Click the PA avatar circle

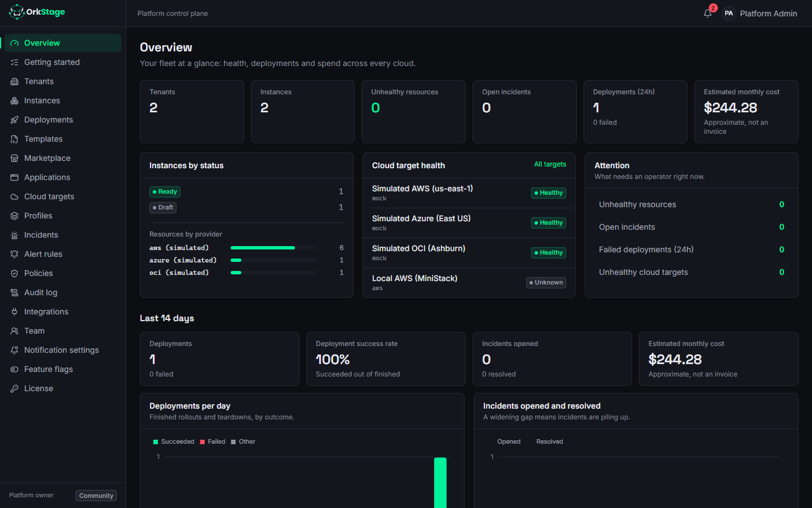pos(729,13)
